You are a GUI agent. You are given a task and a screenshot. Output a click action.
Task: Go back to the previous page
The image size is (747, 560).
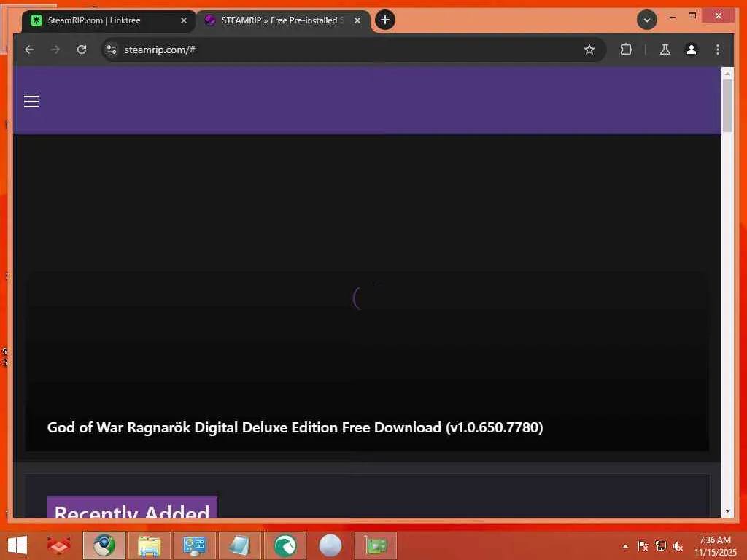coord(29,50)
